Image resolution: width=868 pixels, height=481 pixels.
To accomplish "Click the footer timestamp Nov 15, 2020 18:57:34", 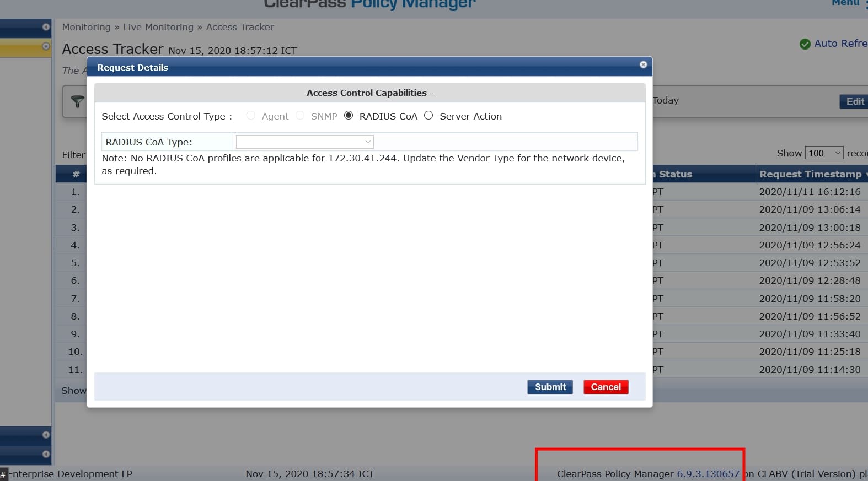I will 309,474.
